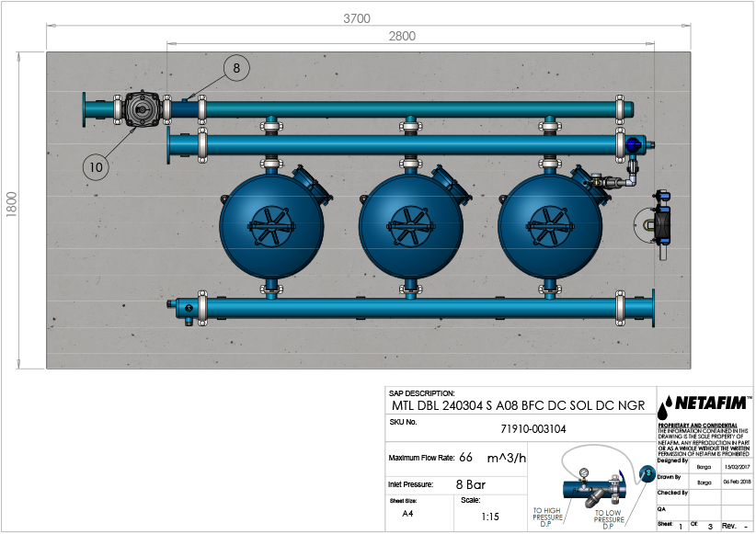Click the circled 3 marker in detail view
Image resolution: width=756 pixels, height=534 pixels.
point(646,473)
